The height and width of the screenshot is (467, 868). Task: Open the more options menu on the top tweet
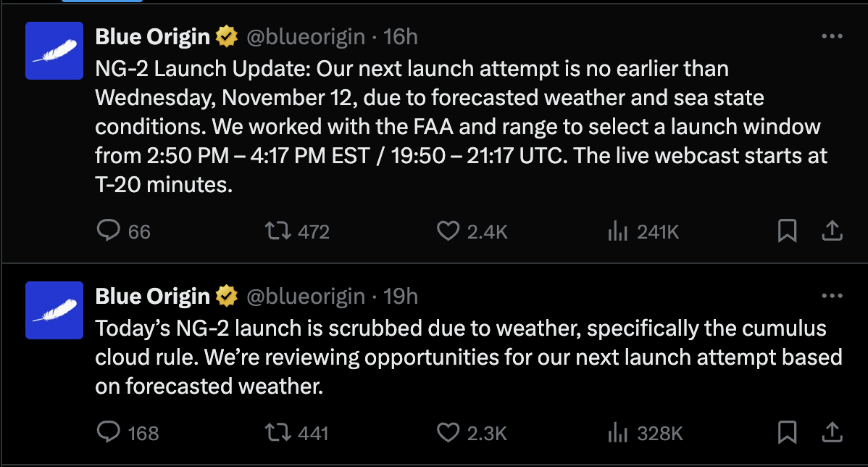pyautogui.click(x=832, y=36)
